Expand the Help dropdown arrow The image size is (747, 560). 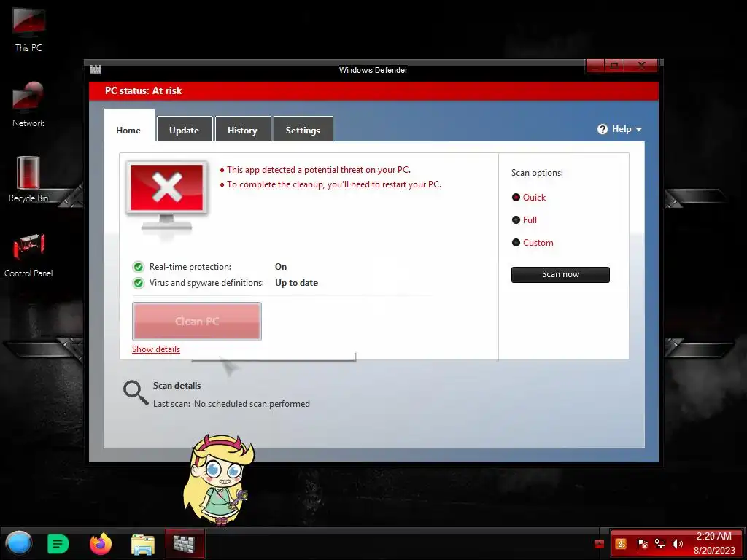coord(639,130)
